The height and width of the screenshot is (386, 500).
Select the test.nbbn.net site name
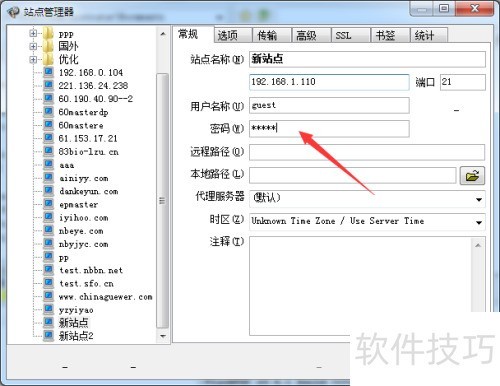[x=91, y=270]
